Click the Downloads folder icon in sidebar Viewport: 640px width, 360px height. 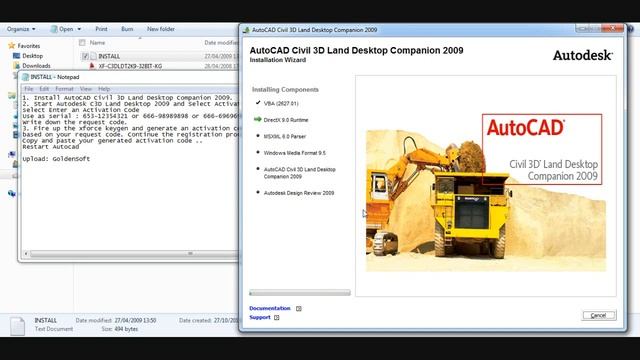(16, 66)
